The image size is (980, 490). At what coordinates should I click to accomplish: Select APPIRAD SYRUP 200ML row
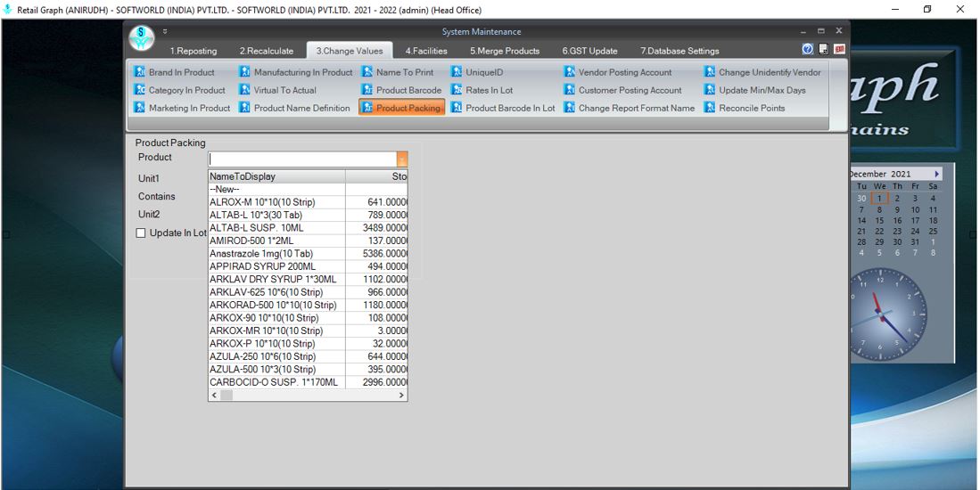coord(308,266)
